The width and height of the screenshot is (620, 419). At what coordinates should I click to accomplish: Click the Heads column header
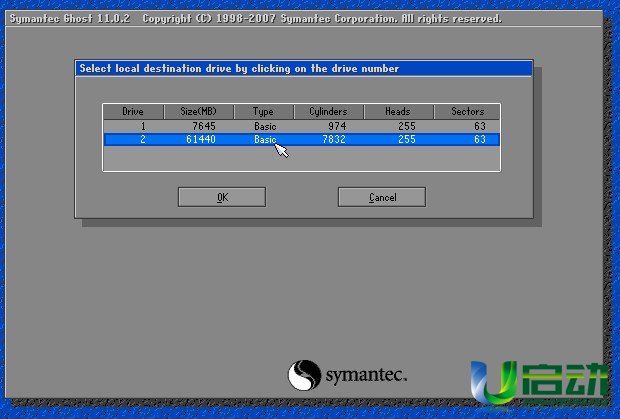(x=398, y=111)
